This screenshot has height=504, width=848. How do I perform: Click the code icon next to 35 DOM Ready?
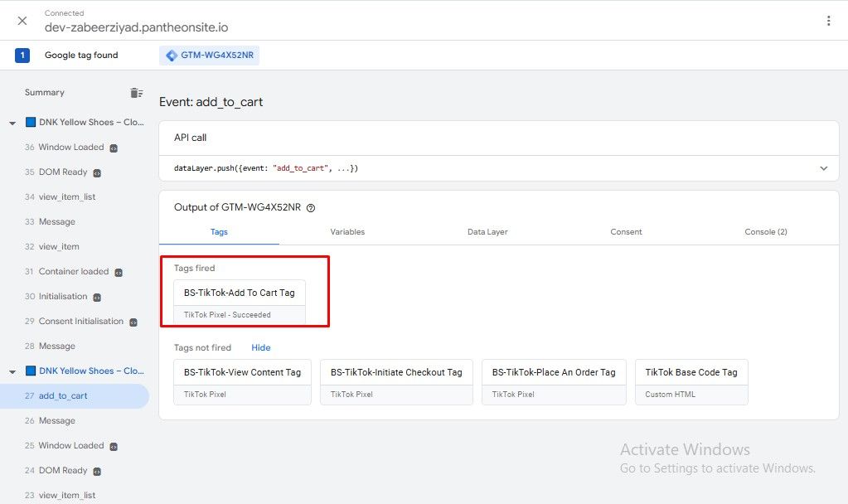(97, 173)
